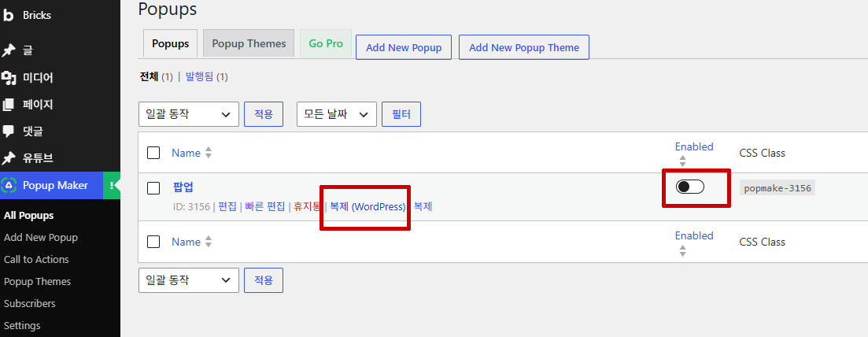Check the 팝업 row checkbox
Image resolution: width=868 pixels, height=337 pixels.
(153, 188)
